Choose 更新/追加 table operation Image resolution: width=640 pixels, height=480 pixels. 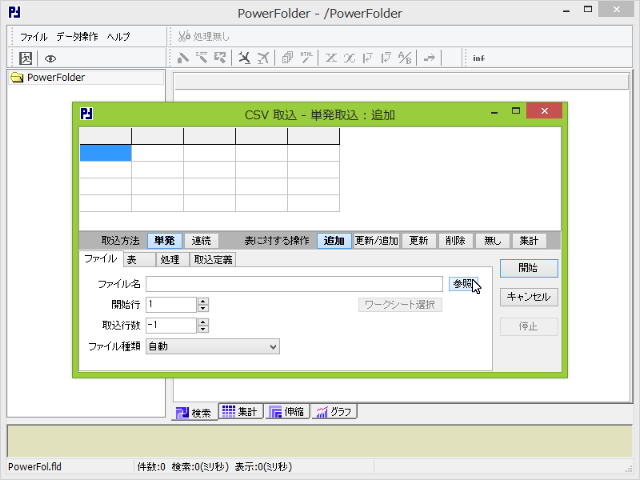point(376,240)
